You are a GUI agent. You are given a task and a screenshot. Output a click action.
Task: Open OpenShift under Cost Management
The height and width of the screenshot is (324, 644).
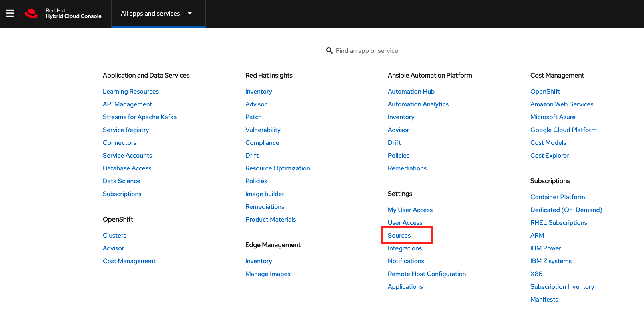point(545,92)
